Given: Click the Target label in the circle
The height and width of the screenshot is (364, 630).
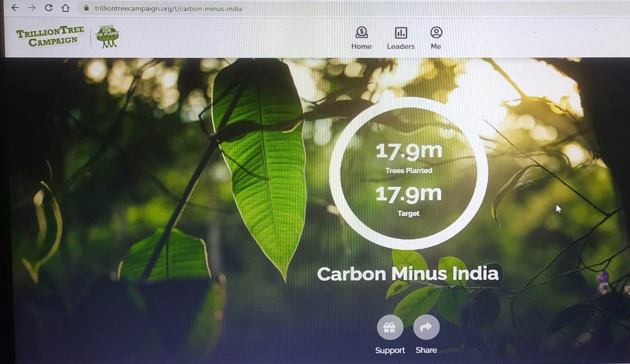Looking at the screenshot, I should 409,213.
